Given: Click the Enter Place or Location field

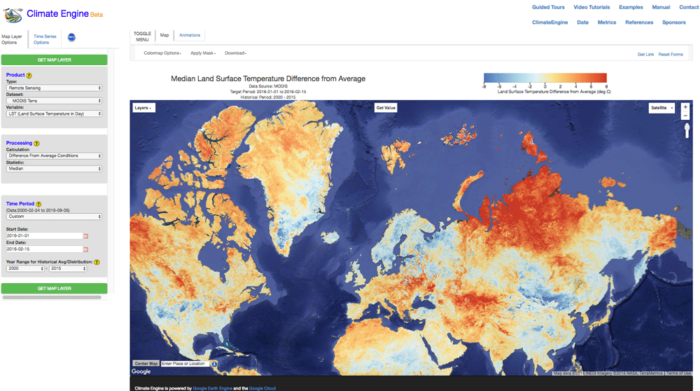Looking at the screenshot, I should point(185,364).
